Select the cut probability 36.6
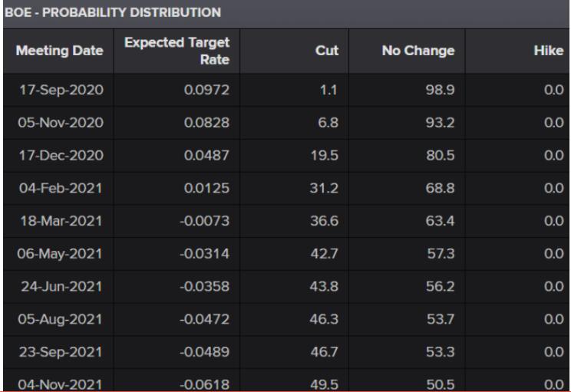 click(324, 221)
